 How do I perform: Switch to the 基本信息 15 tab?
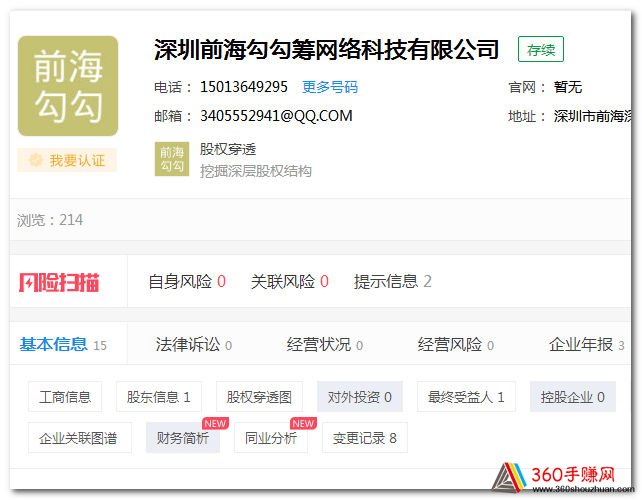[x=63, y=344]
